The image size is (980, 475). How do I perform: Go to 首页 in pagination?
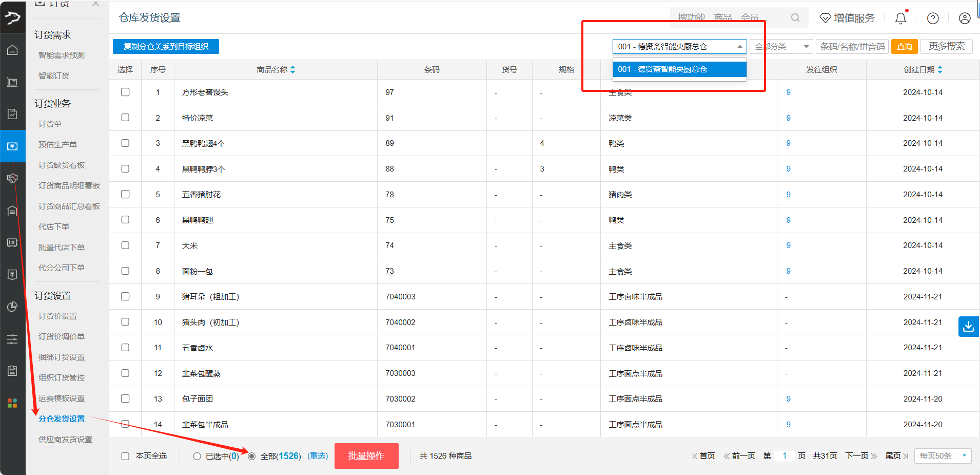(x=703, y=456)
